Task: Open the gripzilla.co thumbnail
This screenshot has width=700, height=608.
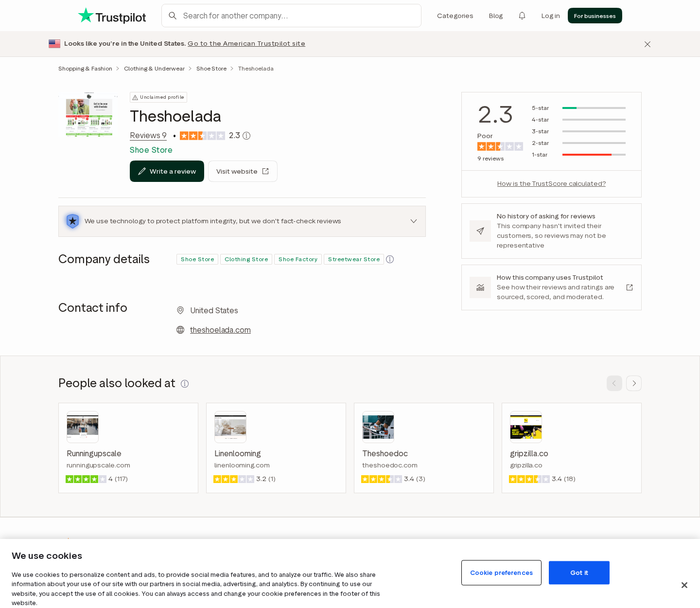Action: 526,427
